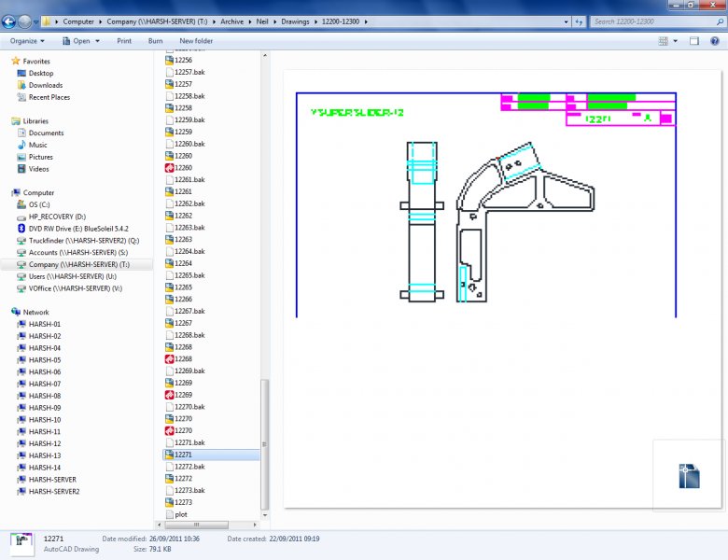
Task: Select the Music library
Action: pos(37,145)
